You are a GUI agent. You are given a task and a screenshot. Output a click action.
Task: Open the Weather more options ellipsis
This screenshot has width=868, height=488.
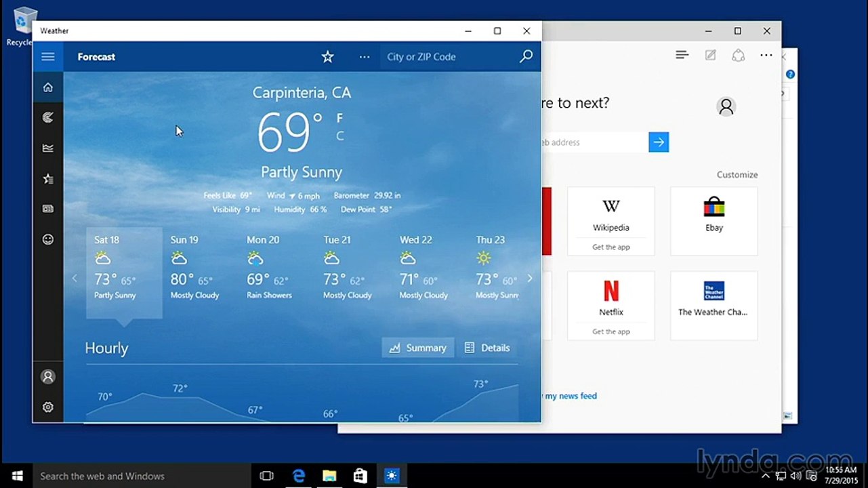pyautogui.click(x=365, y=57)
